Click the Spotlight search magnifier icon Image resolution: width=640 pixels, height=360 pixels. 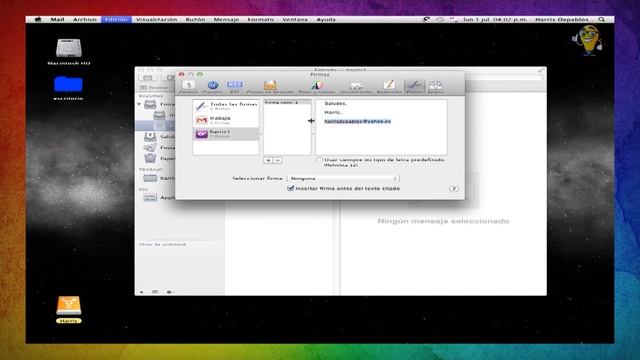pos(601,19)
